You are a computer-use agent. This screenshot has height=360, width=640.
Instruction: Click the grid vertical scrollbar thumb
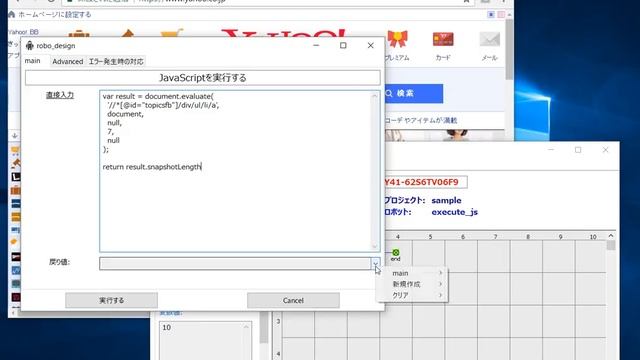(611, 245)
